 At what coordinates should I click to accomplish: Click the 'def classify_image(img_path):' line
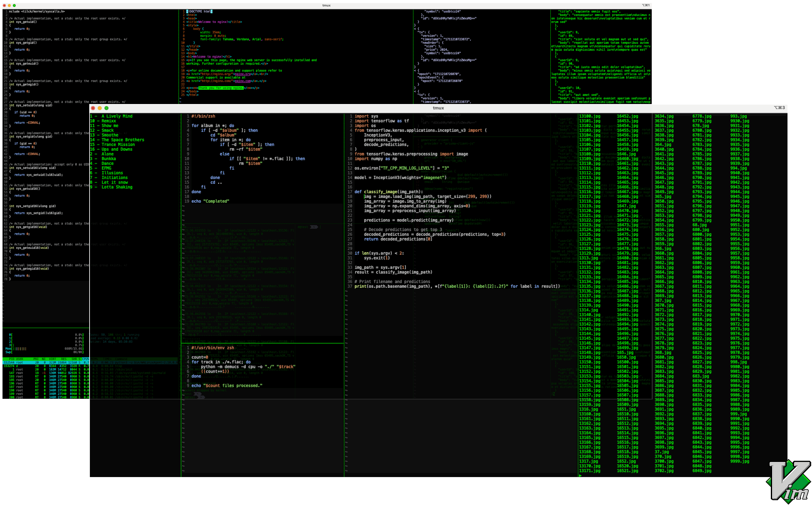click(388, 192)
